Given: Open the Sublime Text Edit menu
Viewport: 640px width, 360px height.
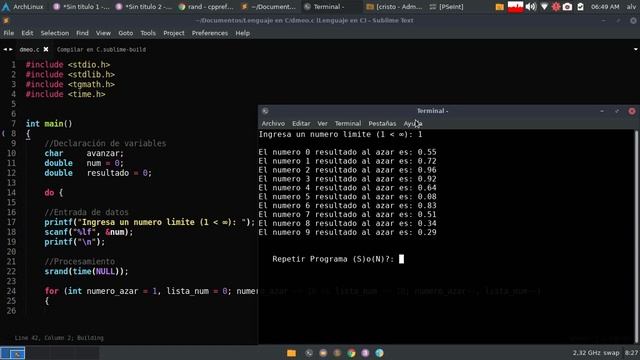Looking at the screenshot, I should click(x=27, y=33).
